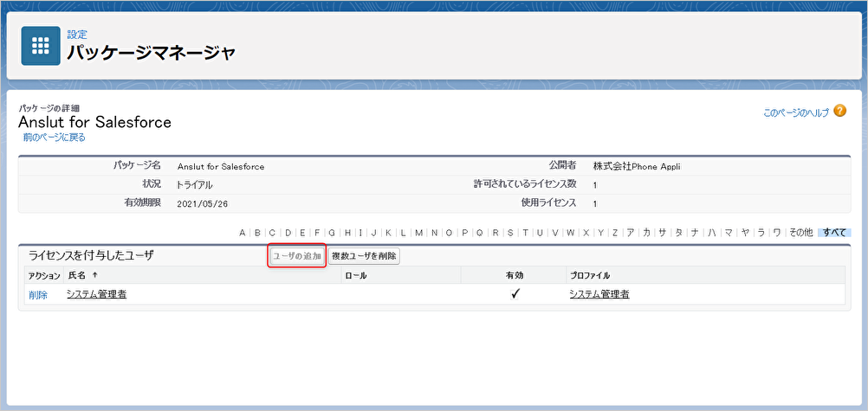Select the すべて filter
The width and height of the screenshot is (868, 411).
834,233
